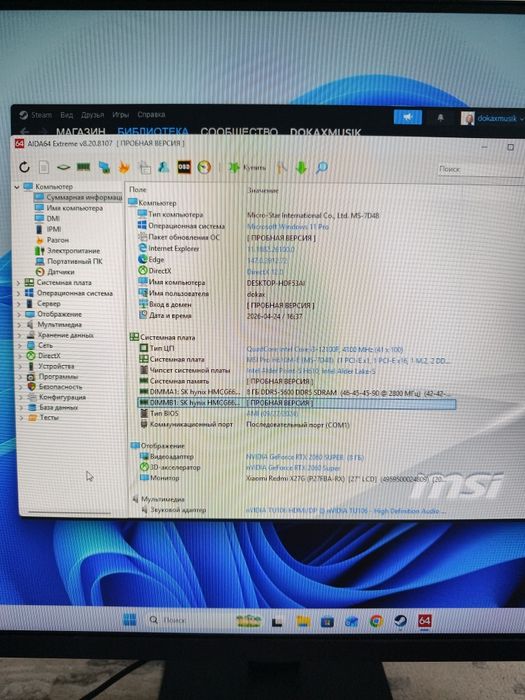Focus the Поиск search field in AIDA64
This screenshot has width=525, height=700.
(x=480, y=169)
